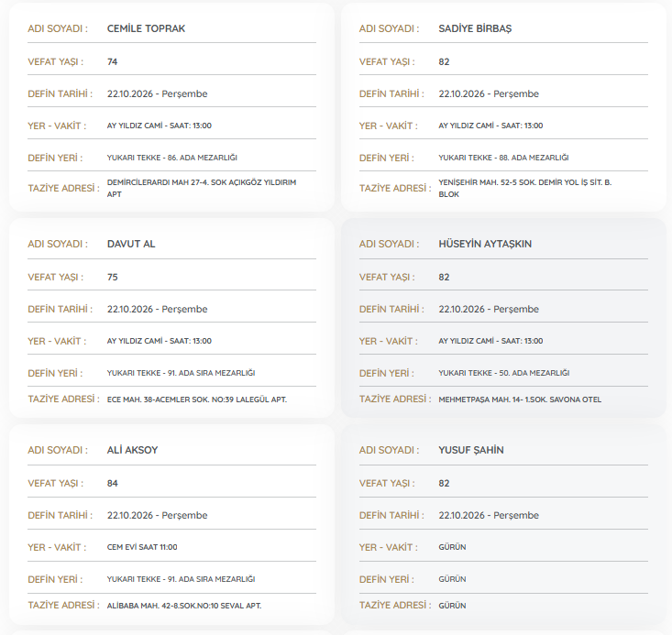672x635 pixels.
Task: Click CEM EVİ SAAT 11:00 text
Action: coord(142,547)
